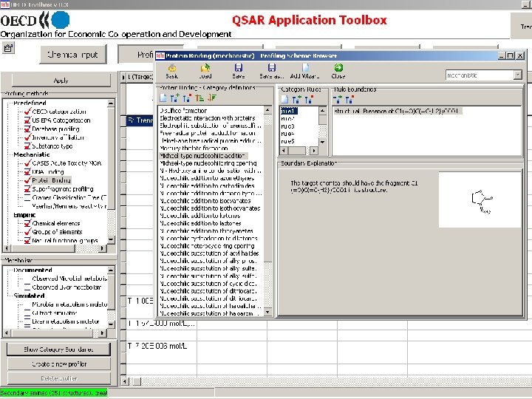Click the Apply button
Viewport: 532px width, 399px height.
pyautogui.click(x=61, y=81)
